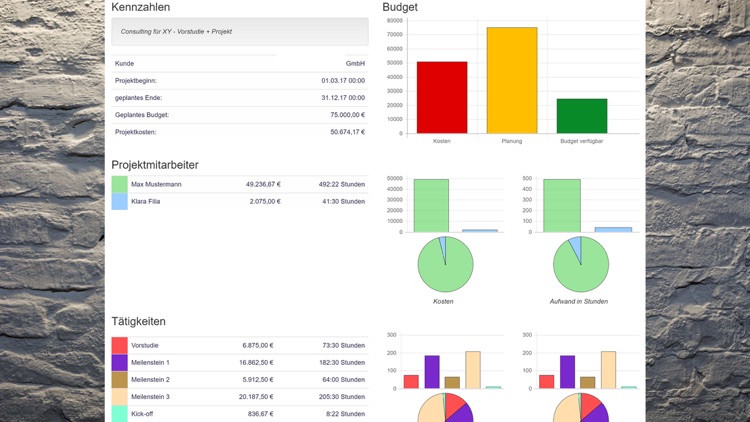Click the employee costs pie chart captioned Kosten
The height and width of the screenshot is (422, 750).
(445, 264)
